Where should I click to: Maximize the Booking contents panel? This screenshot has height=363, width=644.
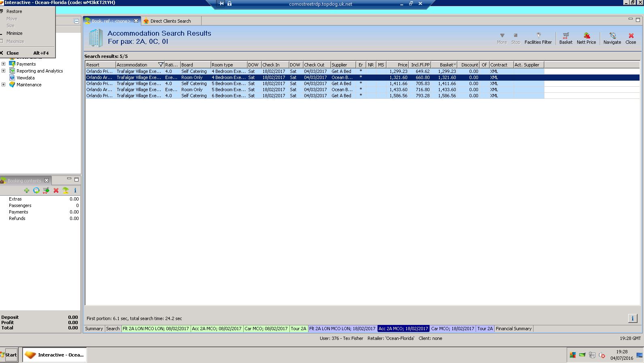pos(77,179)
